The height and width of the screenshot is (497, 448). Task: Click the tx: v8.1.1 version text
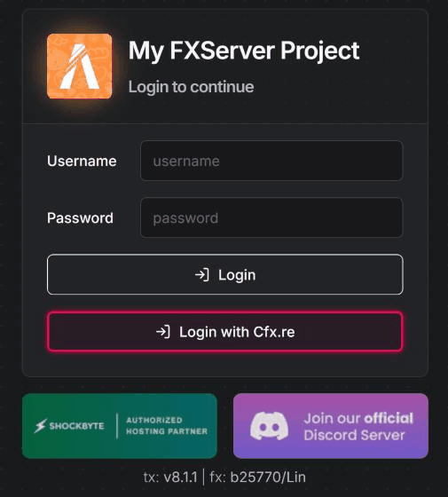pyautogui.click(x=170, y=477)
